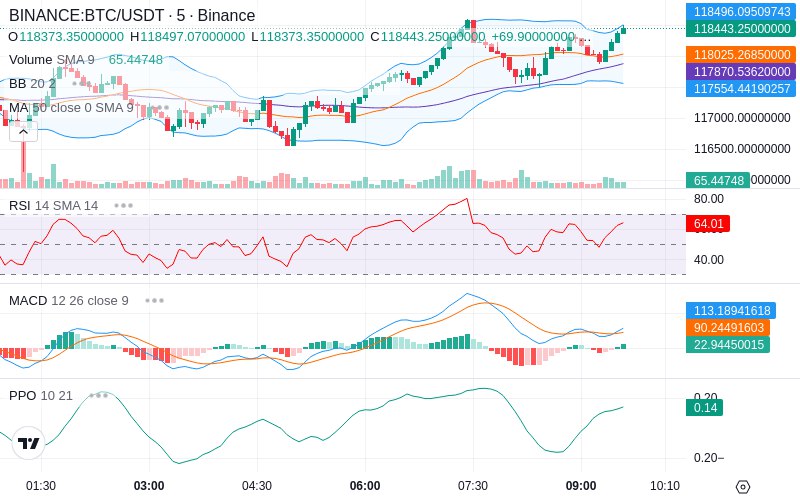Screen dimensions: 800x500
Task: Open RSI indicator more options dots
Action: [x=123, y=206]
